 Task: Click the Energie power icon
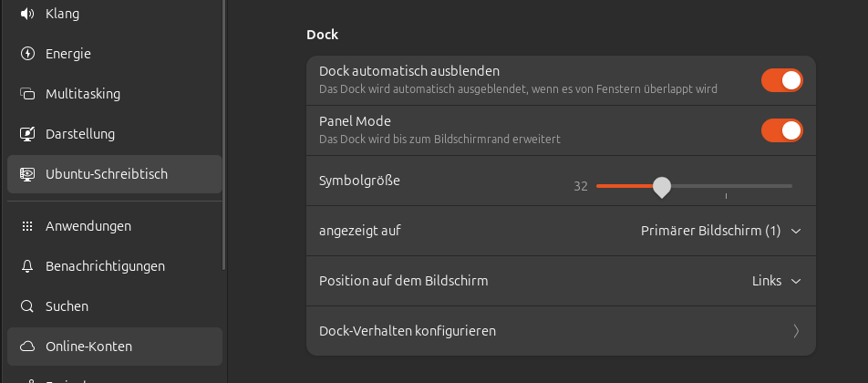click(27, 54)
